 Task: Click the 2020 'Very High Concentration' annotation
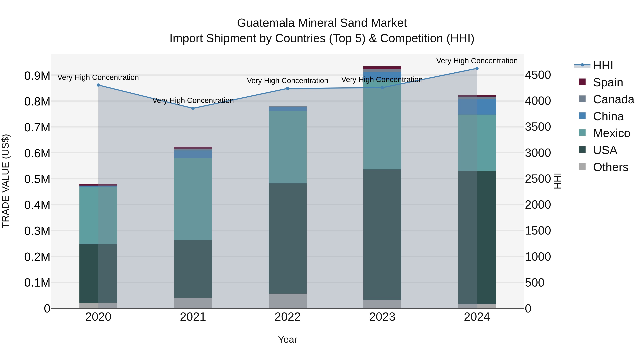(x=98, y=77)
